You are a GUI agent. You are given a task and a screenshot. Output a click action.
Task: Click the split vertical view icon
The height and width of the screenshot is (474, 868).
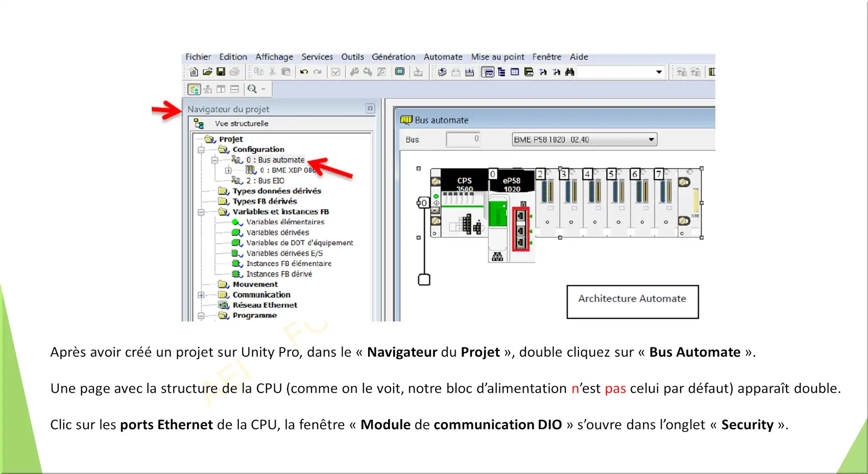(x=221, y=89)
